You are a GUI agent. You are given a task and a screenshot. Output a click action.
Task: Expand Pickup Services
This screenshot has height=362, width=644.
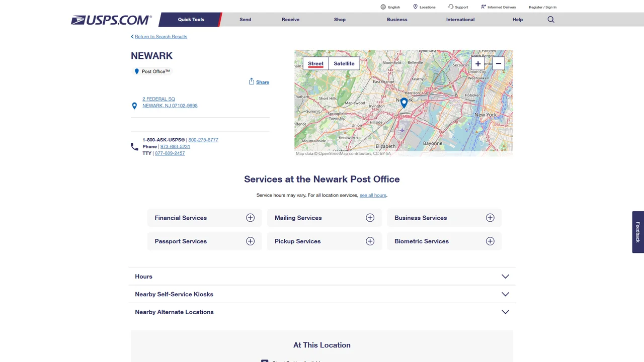(x=324, y=241)
